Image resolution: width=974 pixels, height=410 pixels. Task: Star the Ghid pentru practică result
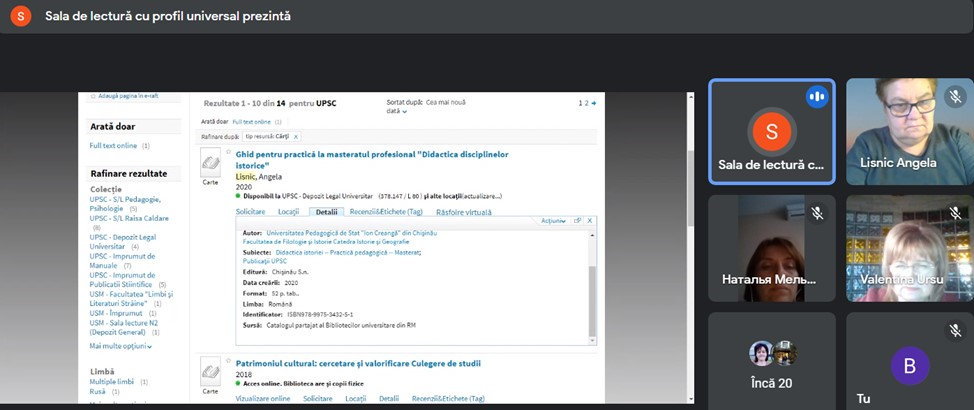(x=228, y=152)
